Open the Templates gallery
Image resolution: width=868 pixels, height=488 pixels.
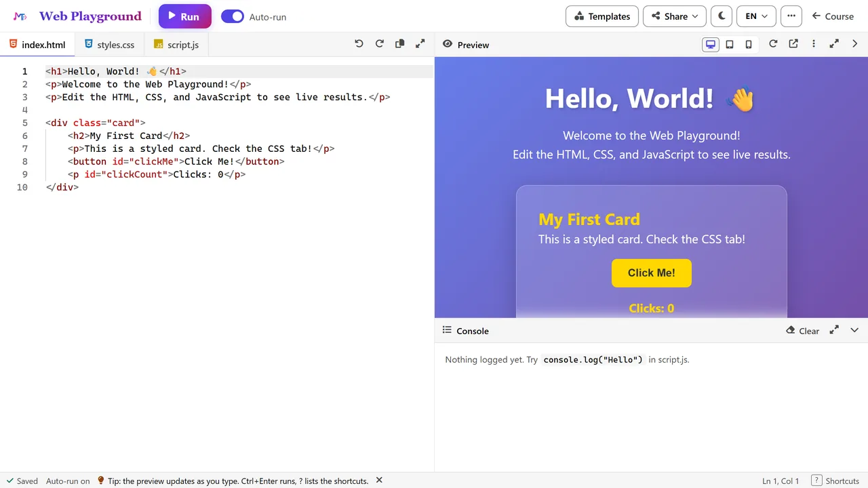point(602,16)
